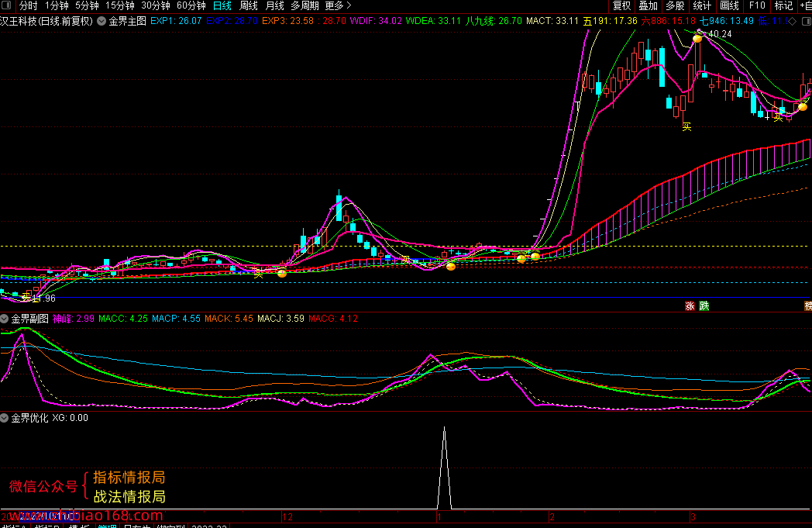Click the 七946: 13.49 value
Viewport: 812px width, 528px height.
point(727,21)
